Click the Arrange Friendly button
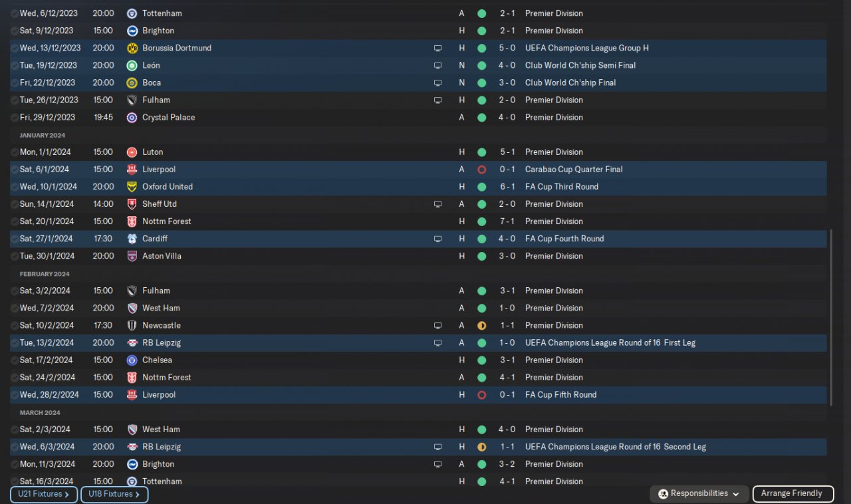Screen dimensions: 851x504 pyautogui.click(x=791, y=494)
